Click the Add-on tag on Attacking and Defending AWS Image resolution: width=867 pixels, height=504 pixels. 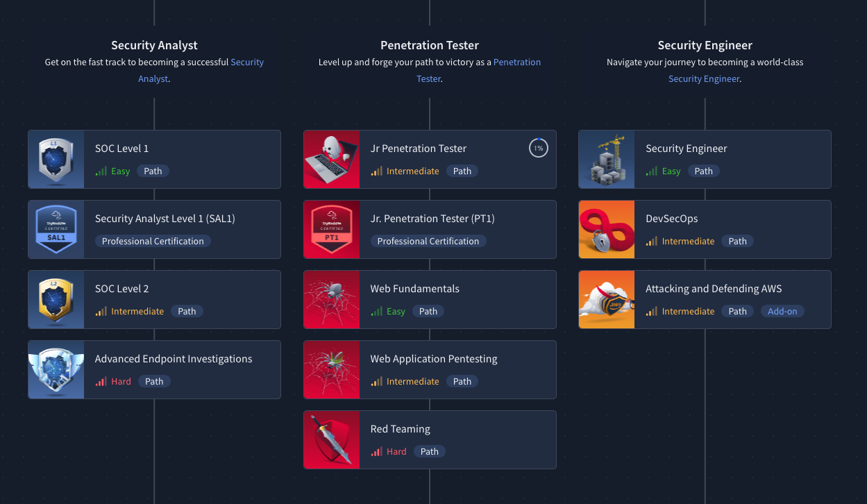[x=782, y=311]
